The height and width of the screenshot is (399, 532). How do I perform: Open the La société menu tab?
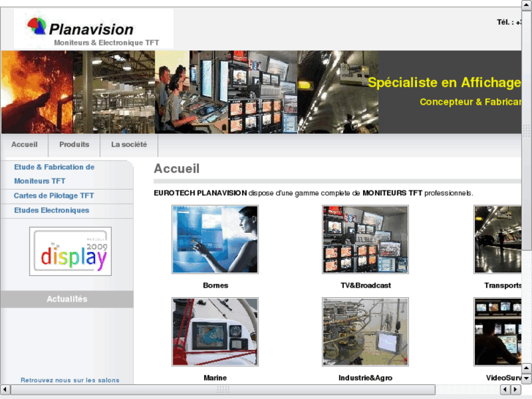[x=129, y=145]
